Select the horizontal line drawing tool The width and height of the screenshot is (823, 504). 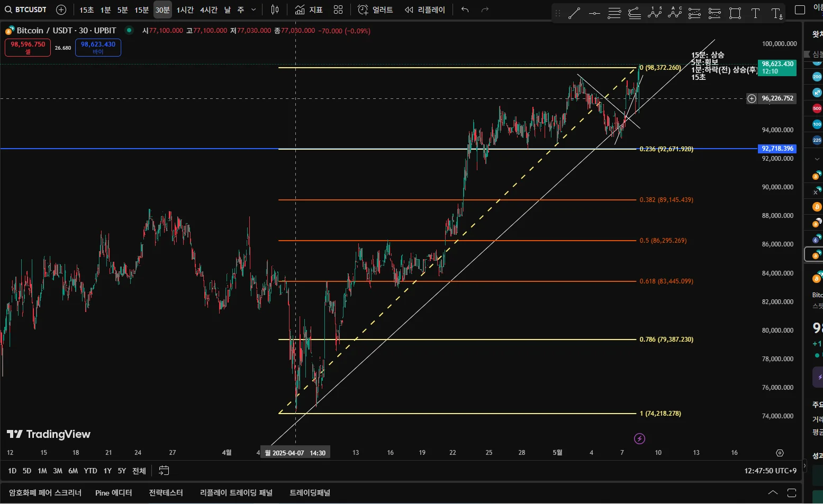tap(594, 13)
